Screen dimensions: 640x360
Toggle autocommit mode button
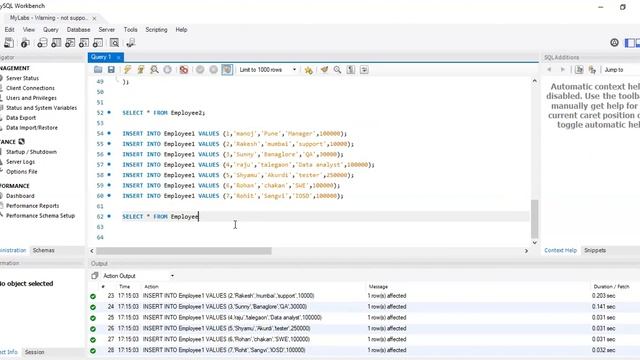pos(227,70)
